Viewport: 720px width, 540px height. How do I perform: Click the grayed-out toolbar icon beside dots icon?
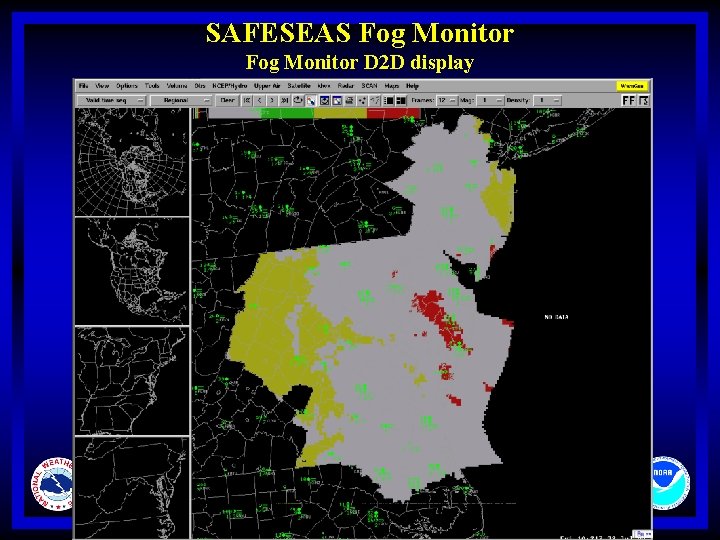point(374,100)
